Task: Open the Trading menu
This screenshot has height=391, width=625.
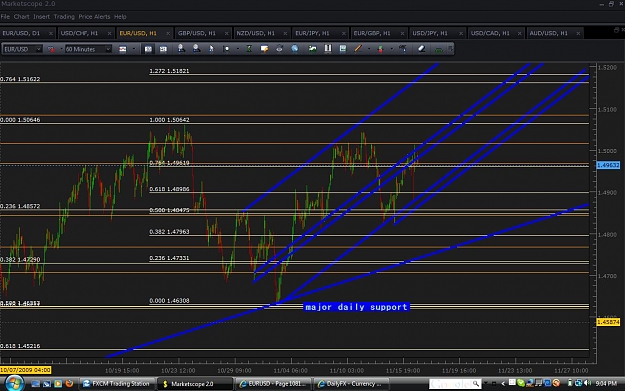Action: (64, 17)
